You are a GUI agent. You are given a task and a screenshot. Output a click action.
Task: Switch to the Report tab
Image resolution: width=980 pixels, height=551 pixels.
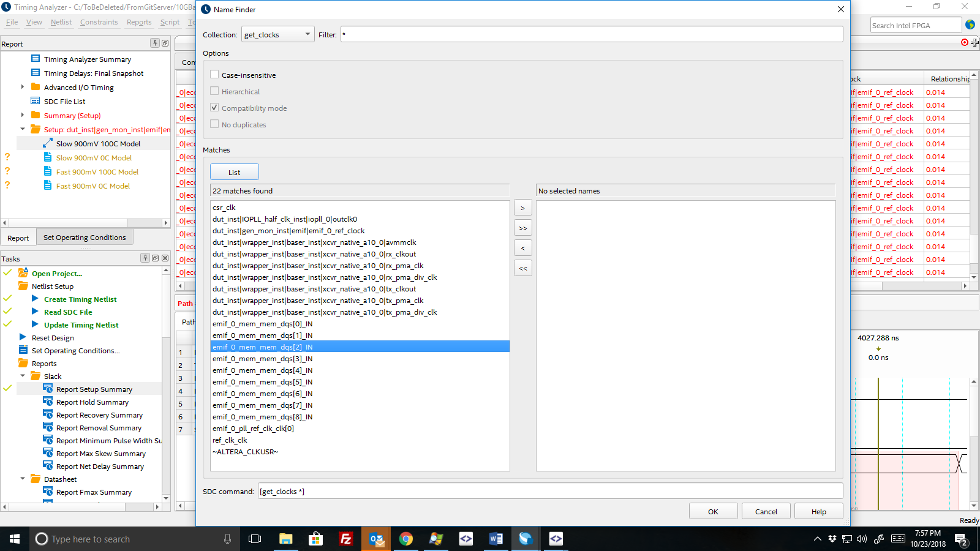coord(18,238)
